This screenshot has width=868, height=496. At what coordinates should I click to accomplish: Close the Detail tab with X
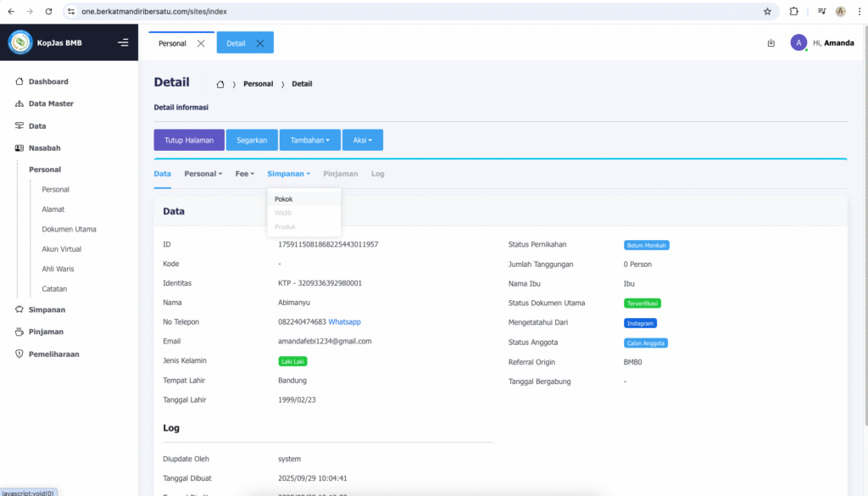pos(260,43)
